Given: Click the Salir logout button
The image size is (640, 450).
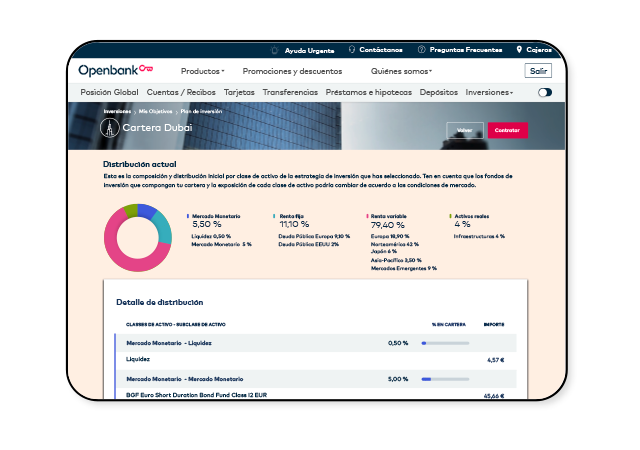Looking at the screenshot, I should 538,71.
